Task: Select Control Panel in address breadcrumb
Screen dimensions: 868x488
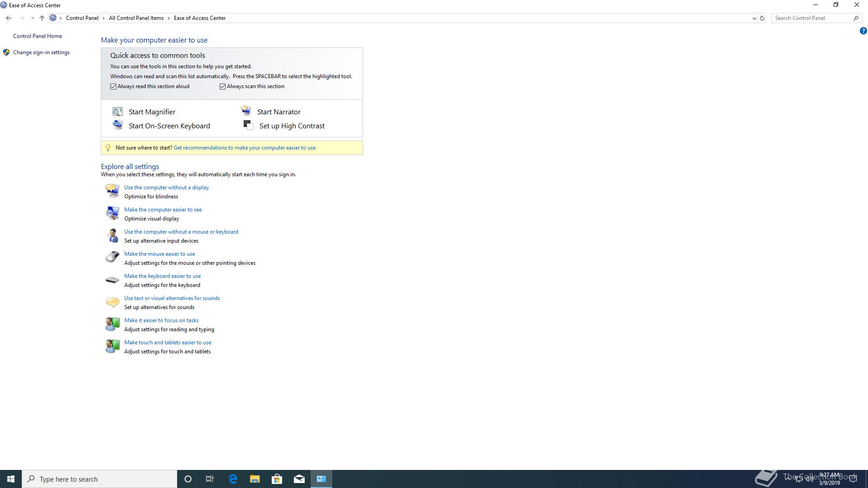Action: pyautogui.click(x=82, y=18)
